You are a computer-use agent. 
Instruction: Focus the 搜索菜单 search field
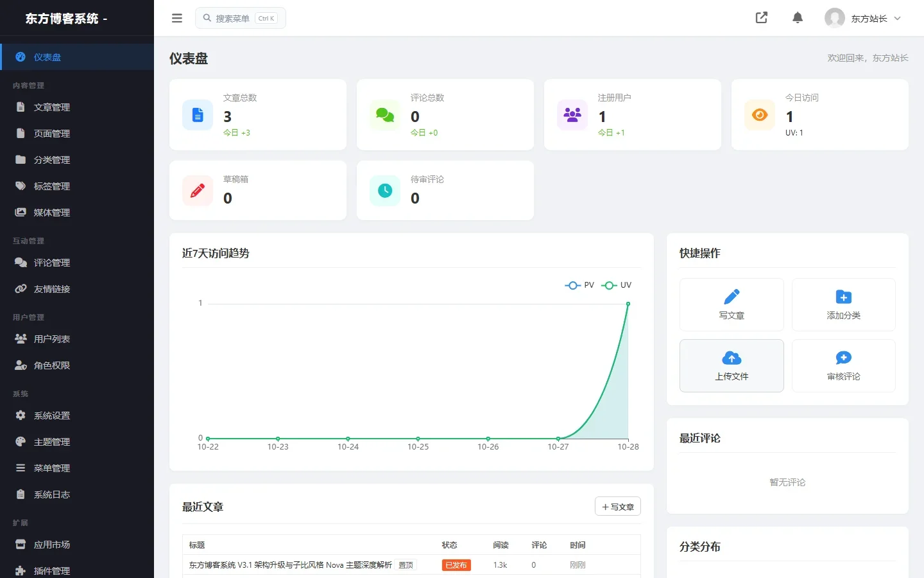tap(241, 18)
